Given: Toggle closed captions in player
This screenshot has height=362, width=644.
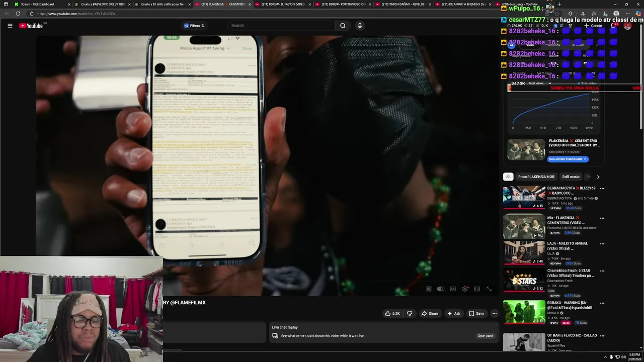Looking at the screenshot, I should point(453,289).
